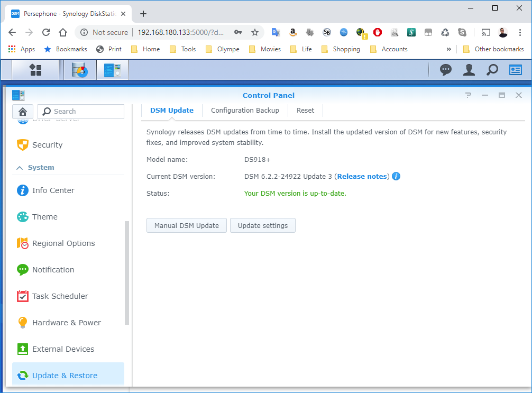Click the saved password key icon
The width and height of the screenshot is (532, 393).
click(x=238, y=33)
